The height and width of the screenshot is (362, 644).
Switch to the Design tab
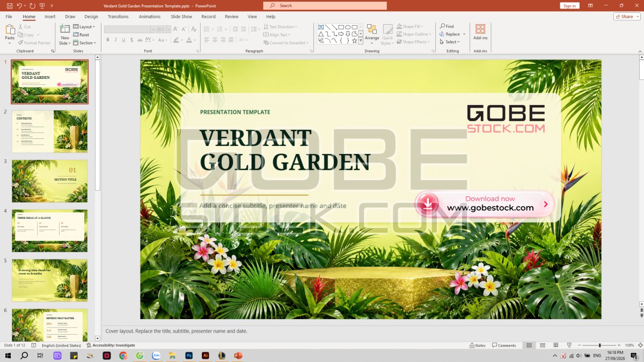91,17
